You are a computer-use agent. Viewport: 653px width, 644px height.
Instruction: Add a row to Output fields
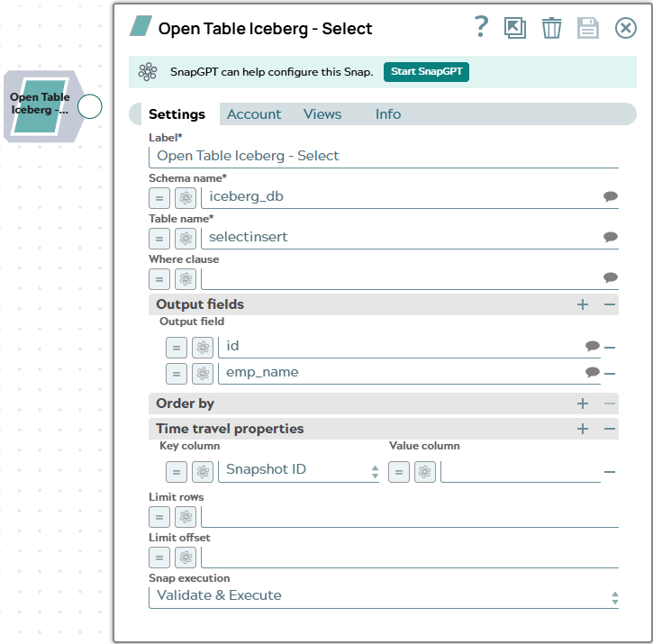click(x=583, y=304)
